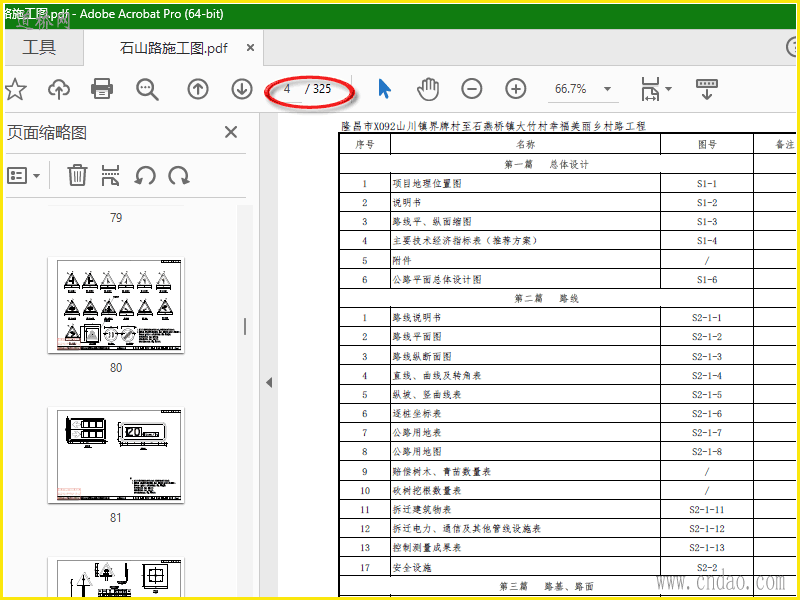Viewport: 800px width, 600px height.
Task: Click the 名称 column header
Action: (525, 144)
